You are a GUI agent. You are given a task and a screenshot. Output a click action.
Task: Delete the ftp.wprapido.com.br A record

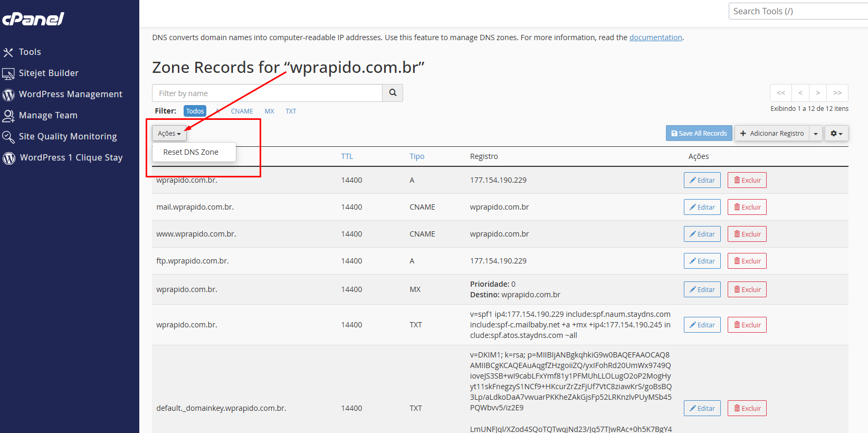click(x=747, y=261)
